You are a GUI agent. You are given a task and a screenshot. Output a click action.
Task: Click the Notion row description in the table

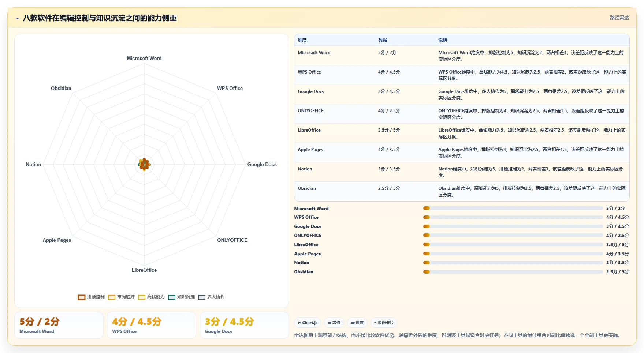(x=531, y=172)
